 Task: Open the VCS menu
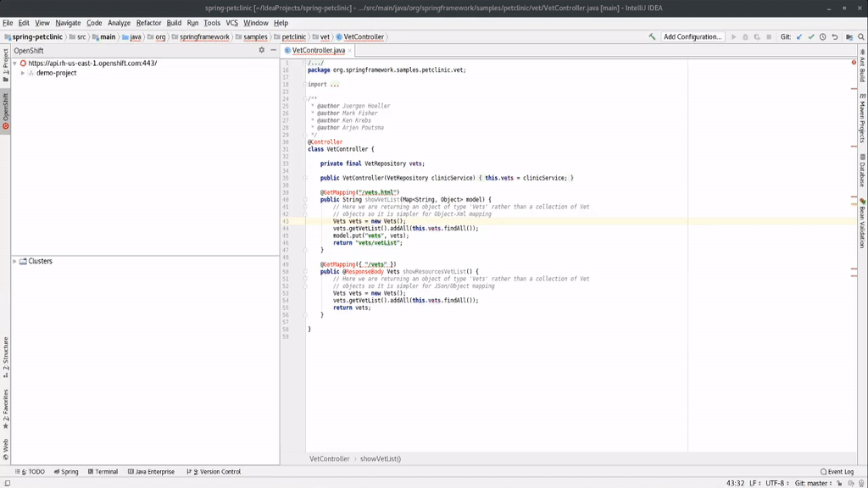point(232,23)
